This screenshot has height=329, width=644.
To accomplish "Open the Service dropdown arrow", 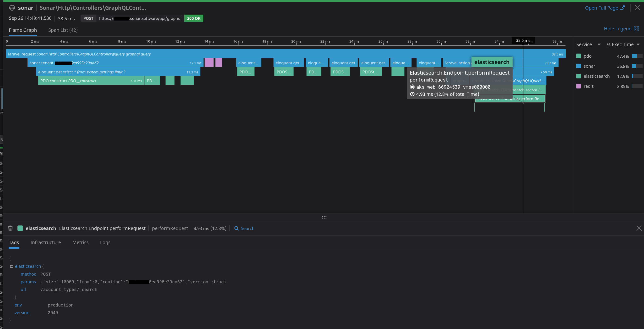I will point(599,44).
